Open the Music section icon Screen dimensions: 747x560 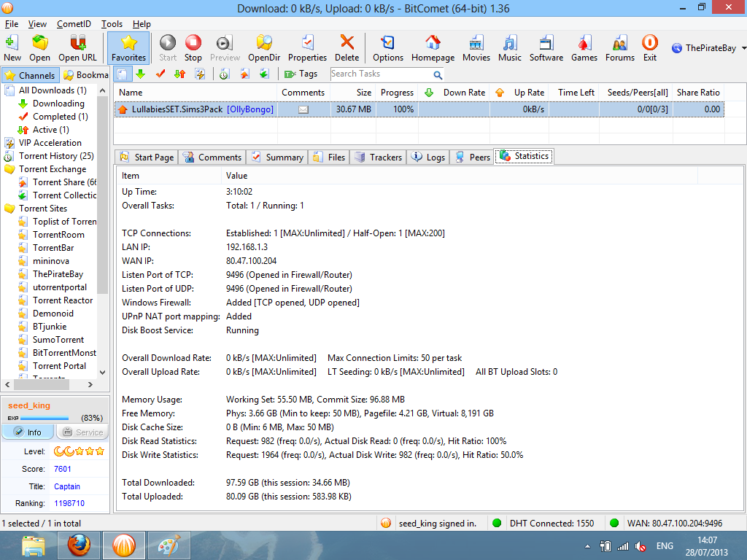(x=510, y=47)
